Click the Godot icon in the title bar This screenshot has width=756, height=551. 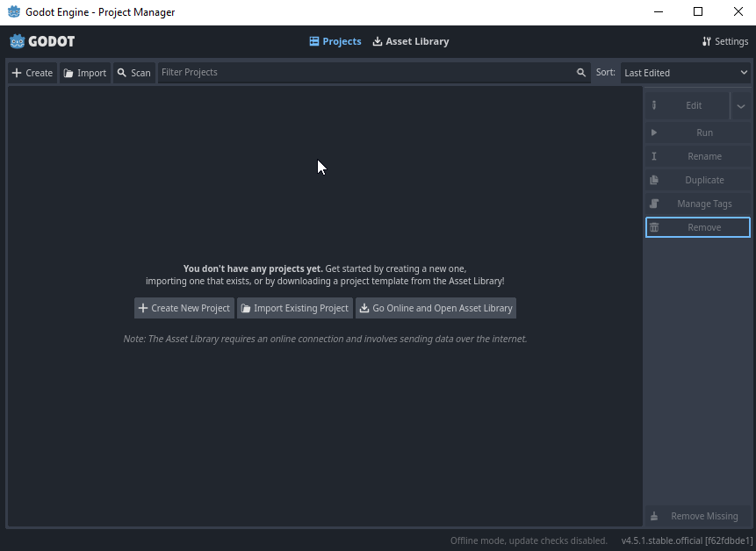[14, 11]
